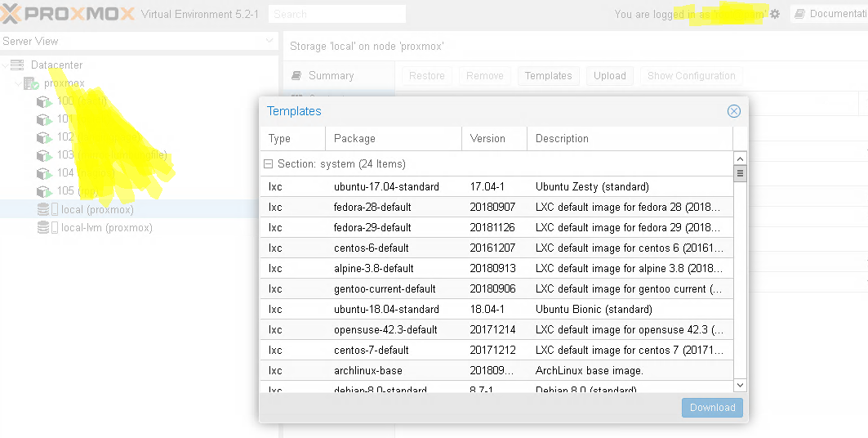Select container 102 cube icon
868x438 pixels.
coord(44,136)
